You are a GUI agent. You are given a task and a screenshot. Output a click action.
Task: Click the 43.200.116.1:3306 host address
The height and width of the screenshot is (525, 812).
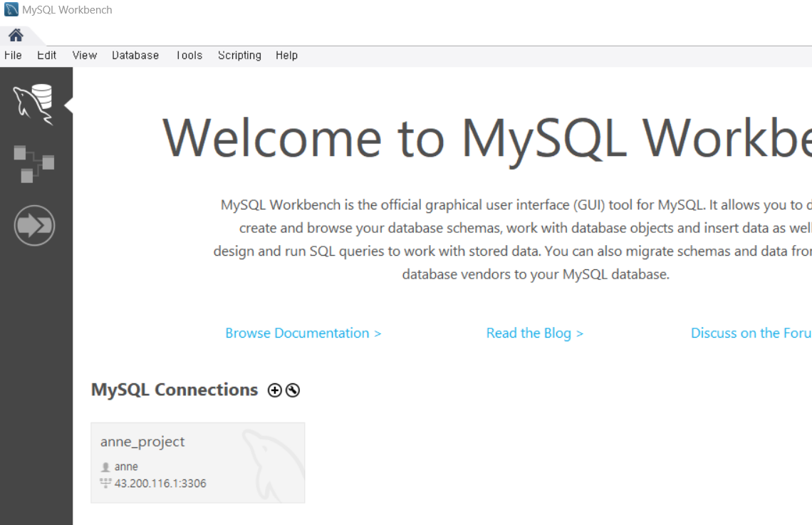pos(160,484)
